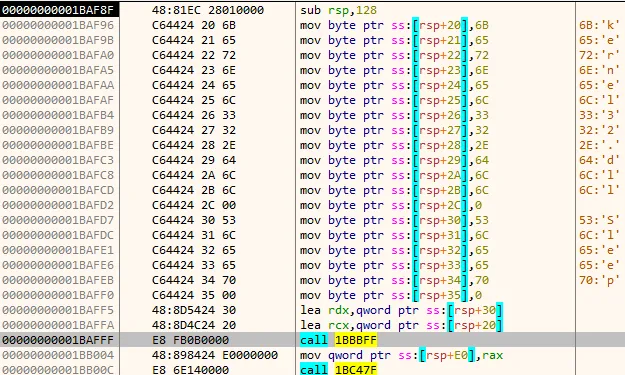The height and width of the screenshot is (375, 625).
Task: Click instruction 'mov byte ptr ss:[rsp+28],2E'
Action: 394,145
